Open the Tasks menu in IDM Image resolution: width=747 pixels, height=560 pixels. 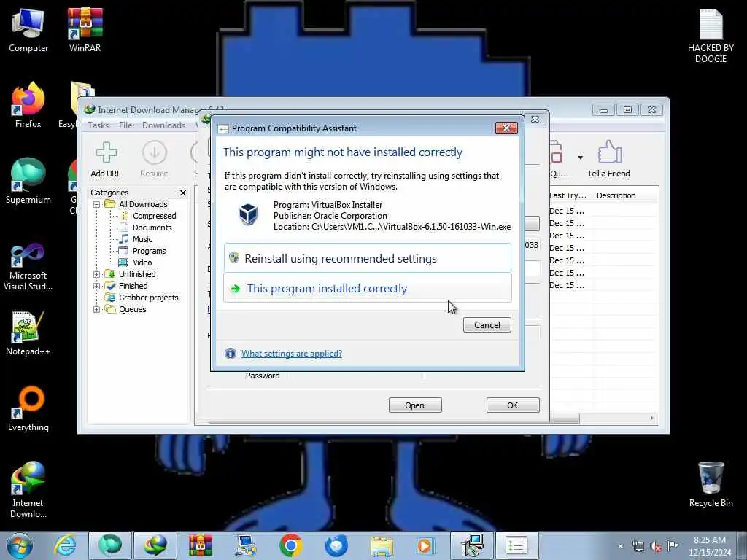(98, 125)
